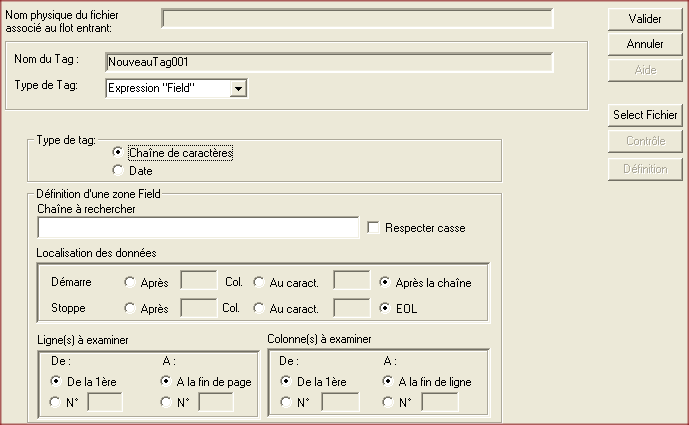Choose the Date tag type option
The height and width of the screenshot is (425, 689).
(x=119, y=171)
